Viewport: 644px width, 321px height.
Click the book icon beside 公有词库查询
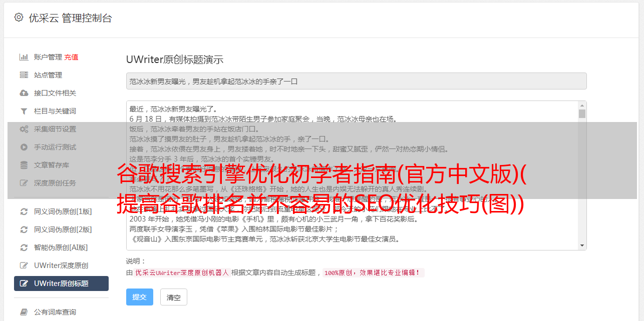24,312
